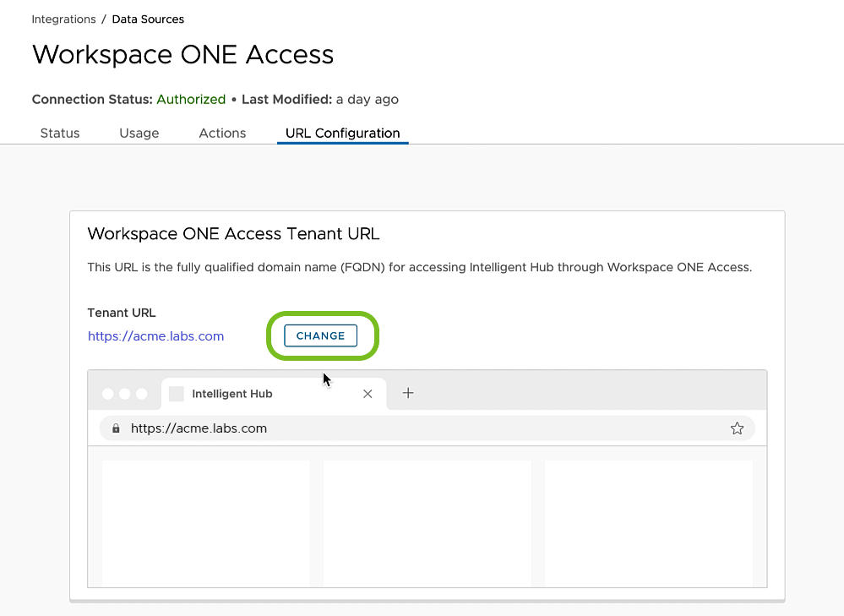Select the Intelligent Hub tab title
844x616 pixels.
232,394
